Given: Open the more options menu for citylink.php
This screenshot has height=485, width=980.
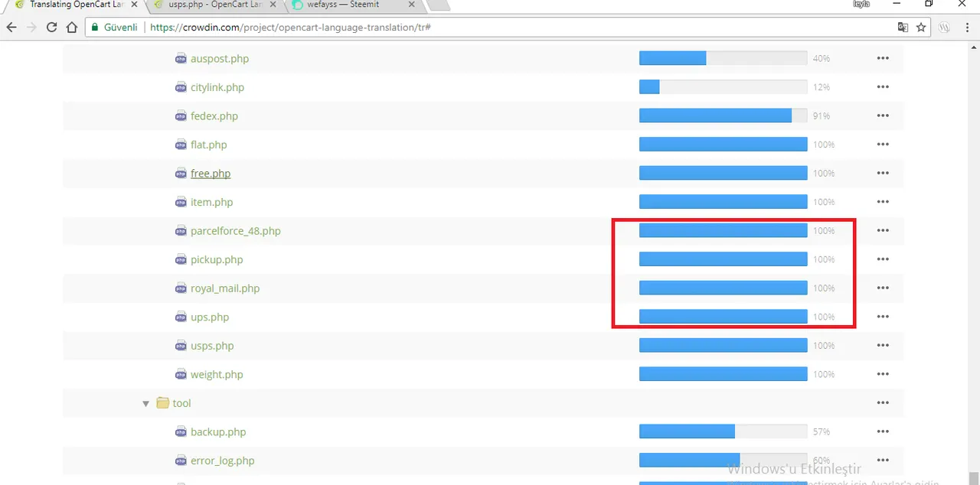Looking at the screenshot, I should point(883,87).
